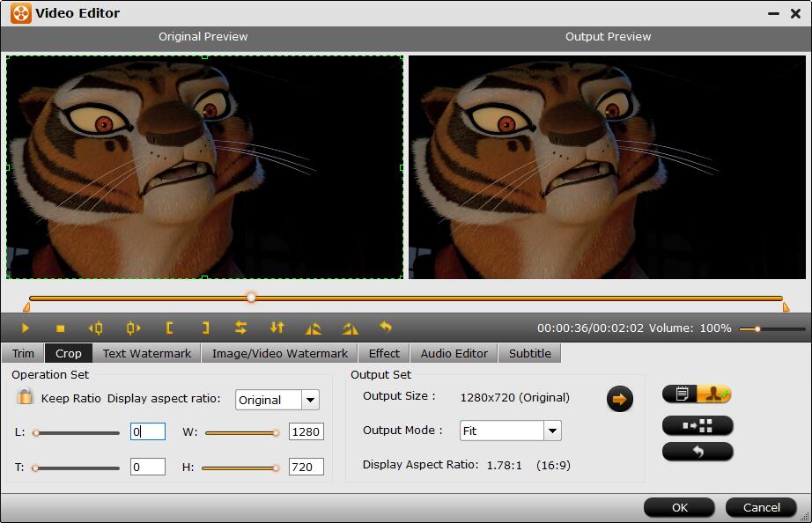
Task: Jump to the next frame
Action: tap(133, 328)
